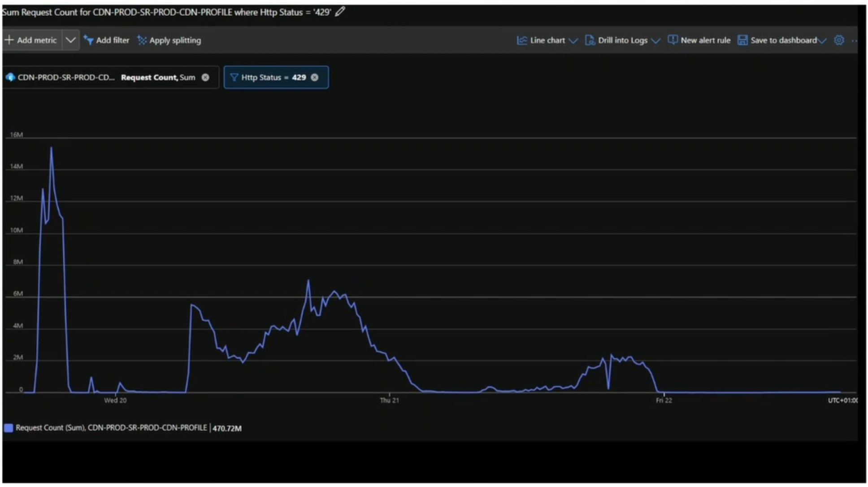
Task: Click the Apply splitting text
Action: point(175,40)
